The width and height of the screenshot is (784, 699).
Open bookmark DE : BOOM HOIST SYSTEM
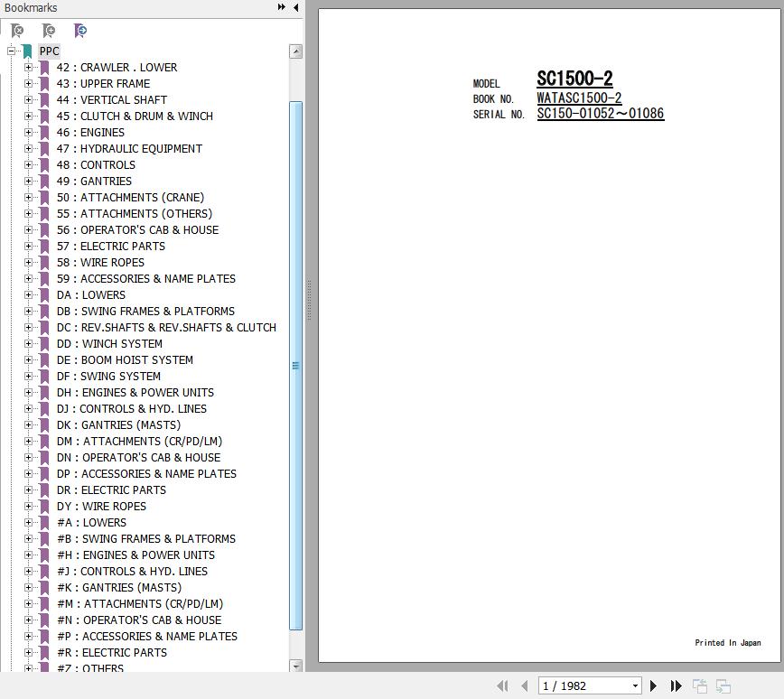125,359
